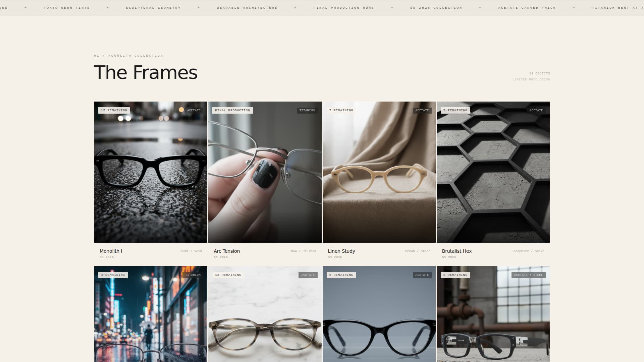Click the 01 / MONOLITH COLLECTION label

tap(128, 56)
